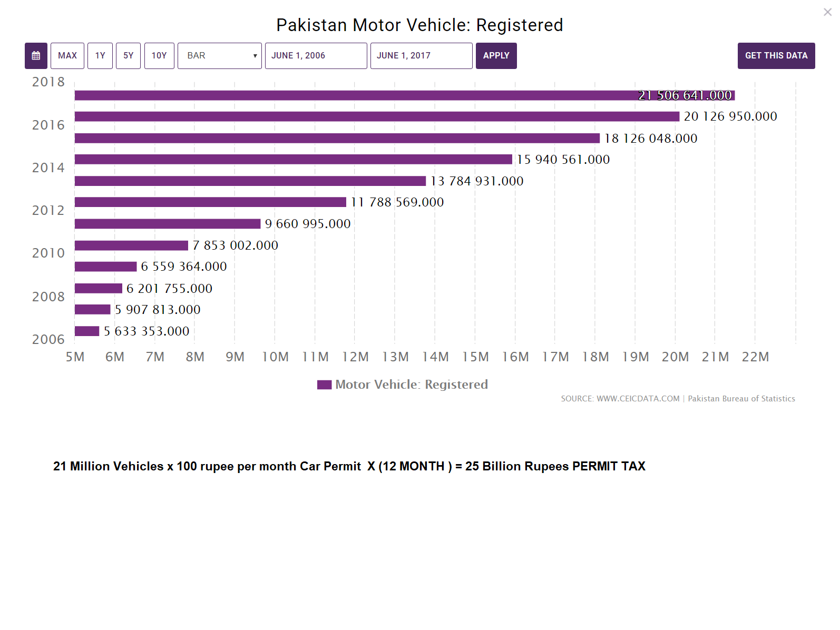Click the 2010 y-axis label
The height and width of the screenshot is (630, 840).
coord(48,253)
